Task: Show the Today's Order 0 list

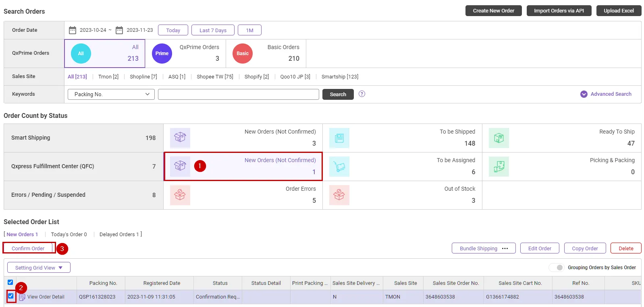Action: (69, 235)
